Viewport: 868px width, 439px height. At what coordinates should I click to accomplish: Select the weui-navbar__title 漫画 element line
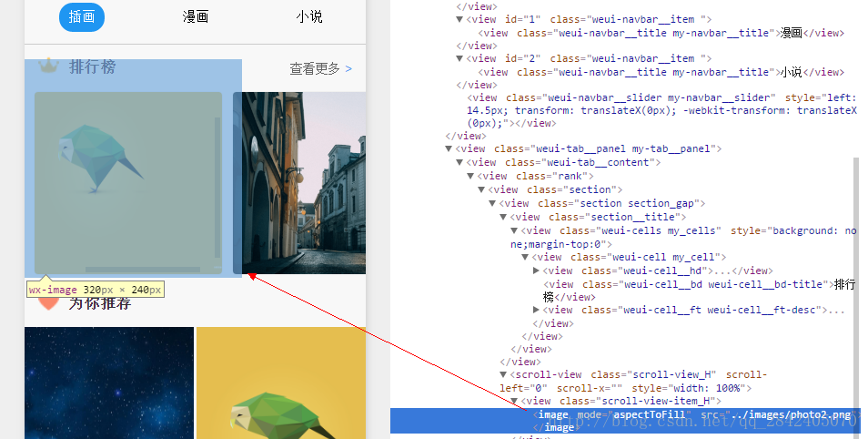[661, 34]
